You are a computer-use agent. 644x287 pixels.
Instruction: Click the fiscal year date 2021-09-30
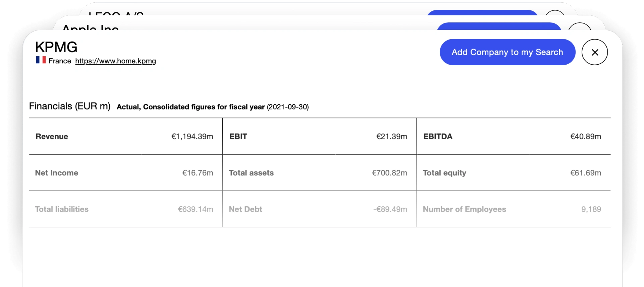tap(288, 107)
